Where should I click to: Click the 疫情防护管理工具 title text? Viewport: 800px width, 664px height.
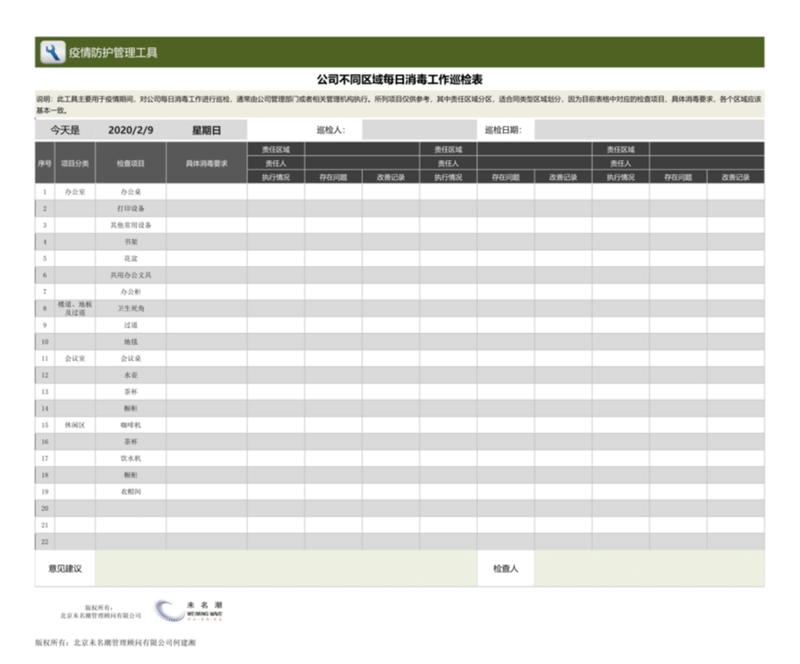[112, 52]
